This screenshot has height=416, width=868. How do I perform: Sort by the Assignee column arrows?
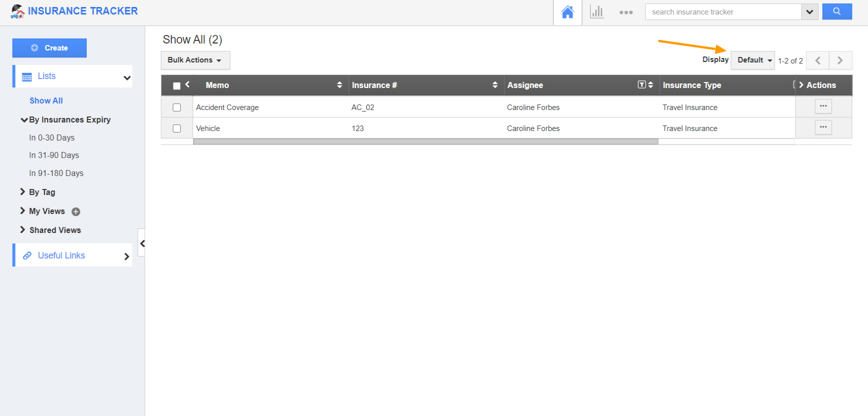coord(651,85)
